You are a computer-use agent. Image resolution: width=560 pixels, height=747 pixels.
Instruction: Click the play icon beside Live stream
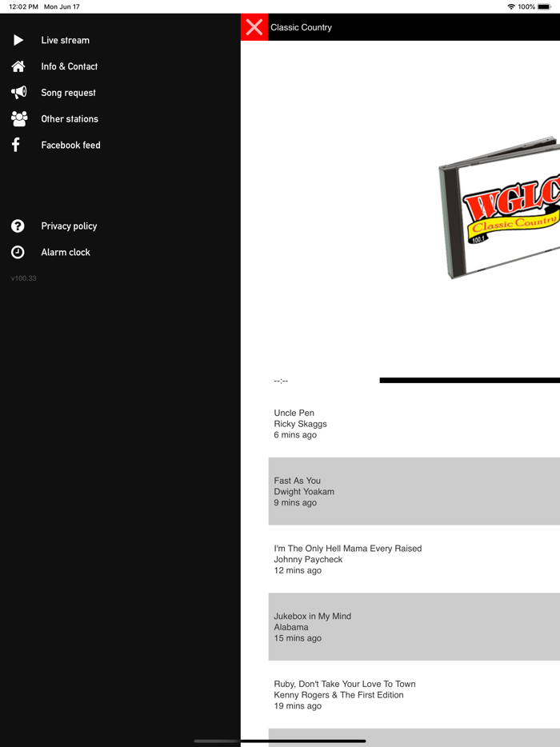(x=18, y=40)
